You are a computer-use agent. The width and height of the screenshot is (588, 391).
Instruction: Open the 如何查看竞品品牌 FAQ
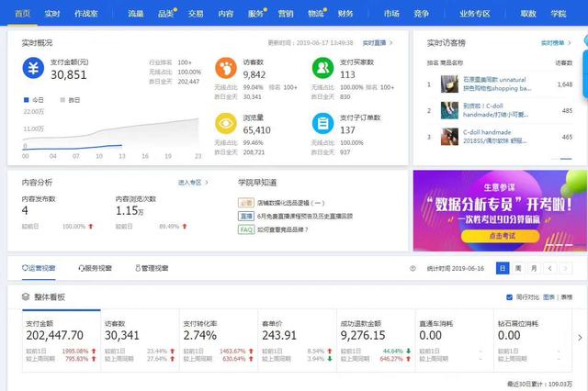282,229
